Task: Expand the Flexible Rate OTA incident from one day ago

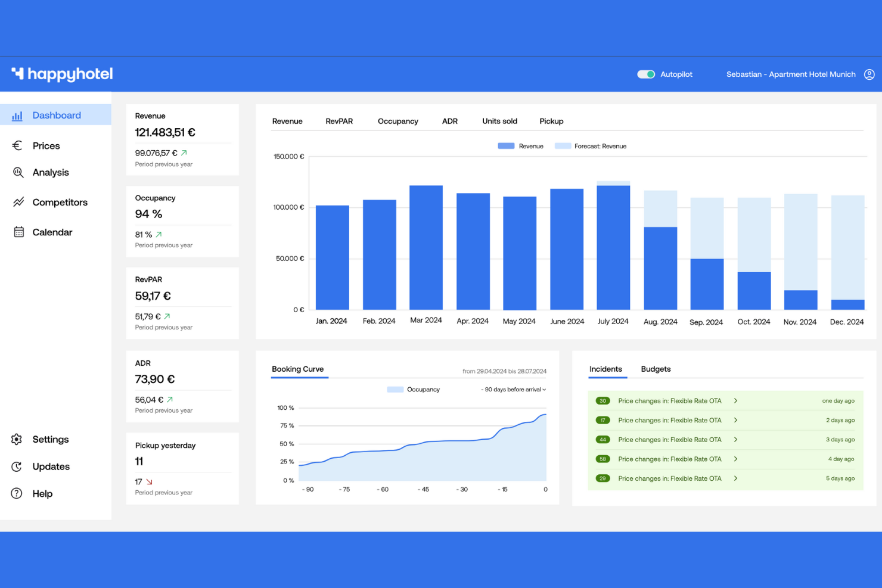Action: (736, 400)
